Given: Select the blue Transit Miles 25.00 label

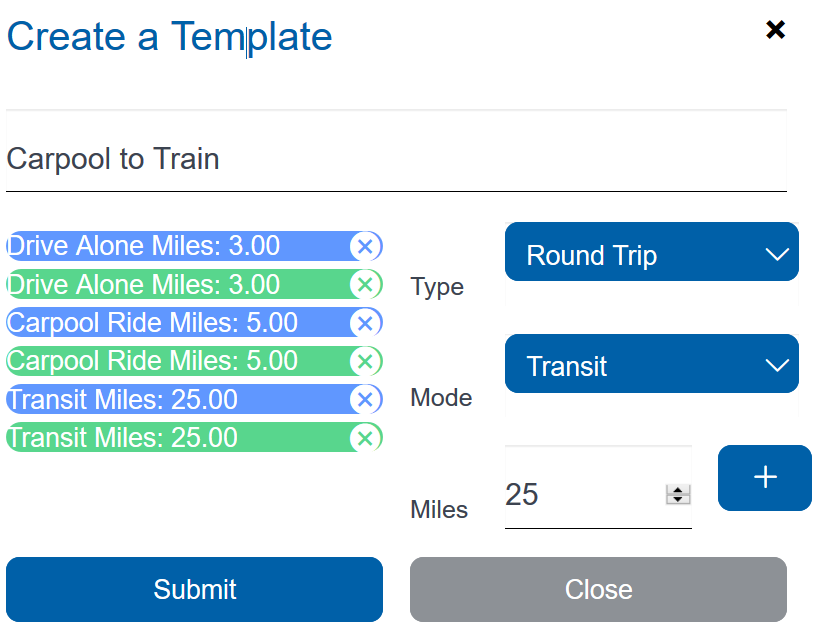Looking at the screenshot, I should click(122, 400).
